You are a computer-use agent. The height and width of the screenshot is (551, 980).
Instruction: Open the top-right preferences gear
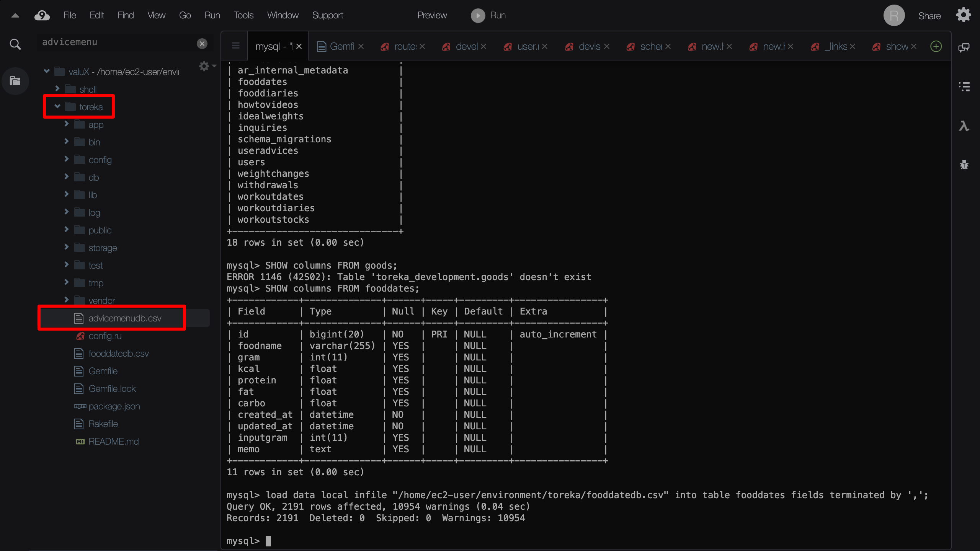964,15
